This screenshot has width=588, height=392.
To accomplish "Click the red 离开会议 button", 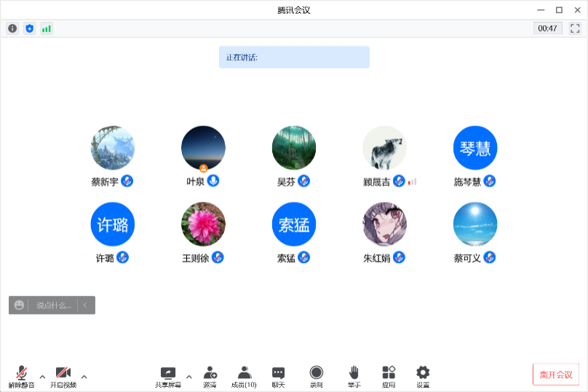I will point(556,375).
